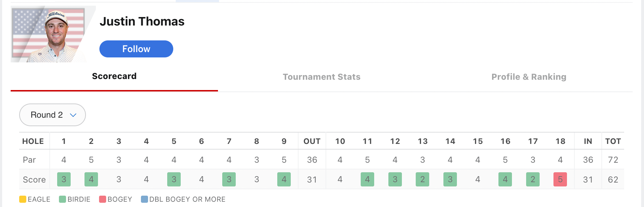Screen dimensions: 644x207
Task: Click hole 2 birdie score box
Action: [x=91, y=179]
